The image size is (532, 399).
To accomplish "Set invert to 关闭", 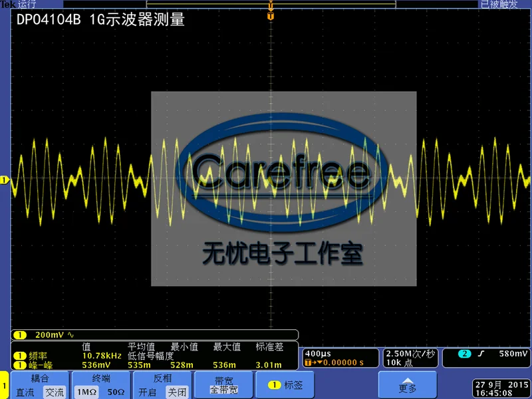I will point(177,392).
